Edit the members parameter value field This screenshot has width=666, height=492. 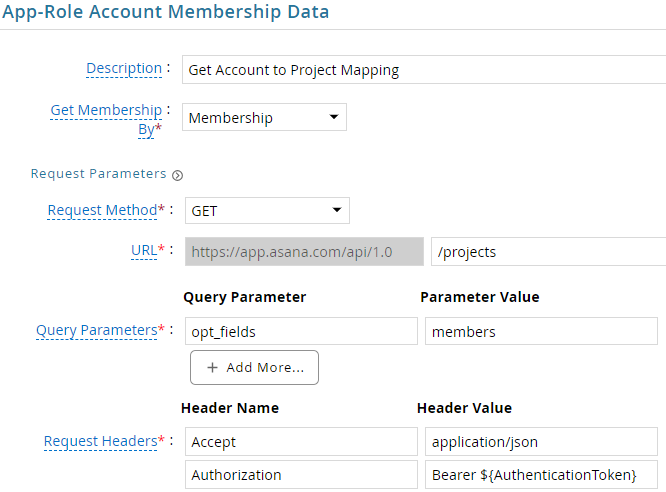(541, 331)
